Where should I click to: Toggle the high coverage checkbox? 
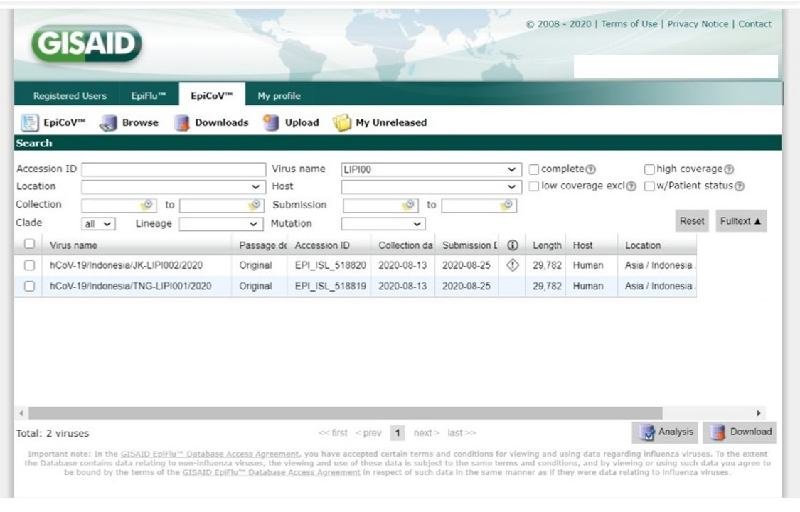(649, 169)
